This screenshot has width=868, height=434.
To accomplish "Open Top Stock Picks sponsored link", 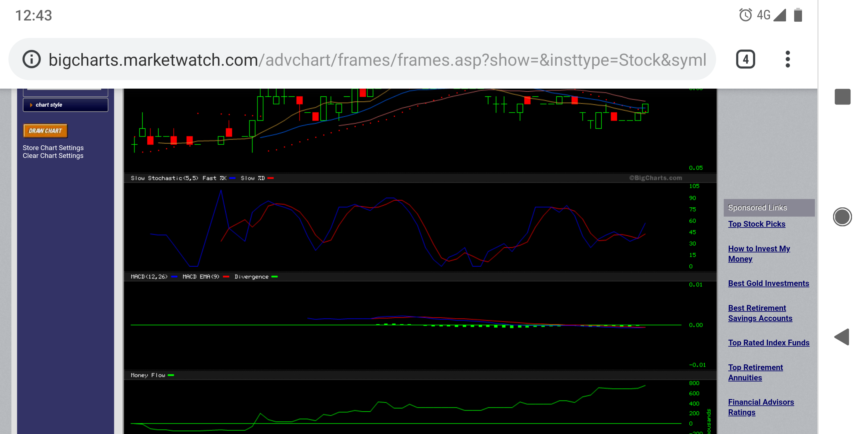I will (x=756, y=224).
